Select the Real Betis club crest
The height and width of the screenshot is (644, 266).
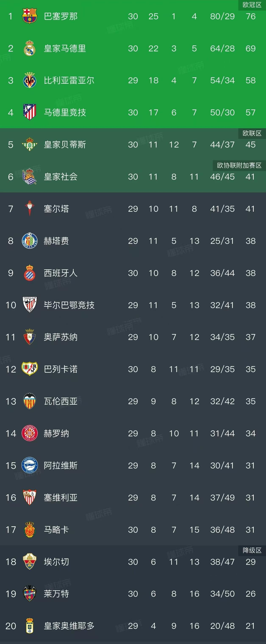pyautogui.click(x=30, y=145)
